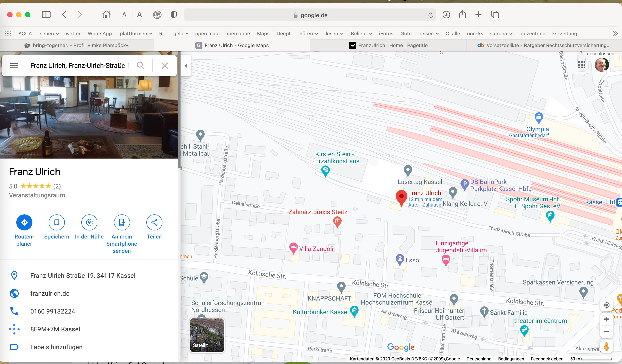
Task: Show my location on map
Action: 606,305
